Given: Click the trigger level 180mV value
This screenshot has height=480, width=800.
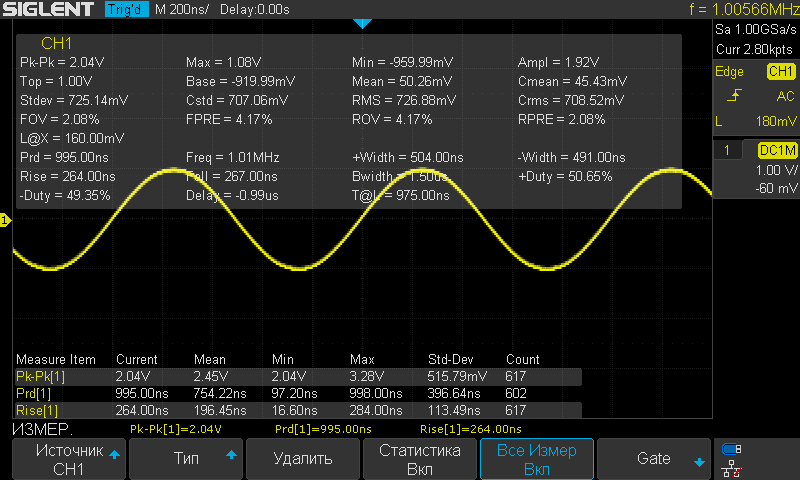Looking at the screenshot, I should (776, 121).
